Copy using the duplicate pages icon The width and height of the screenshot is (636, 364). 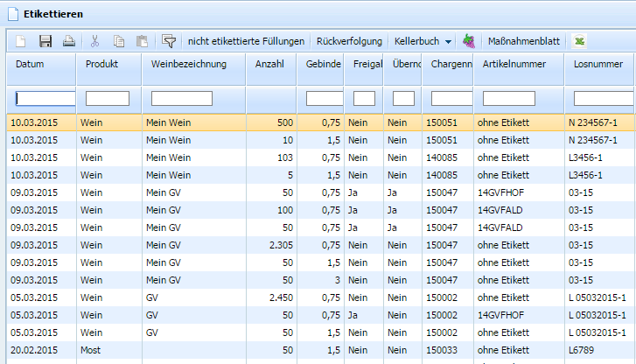(x=118, y=41)
